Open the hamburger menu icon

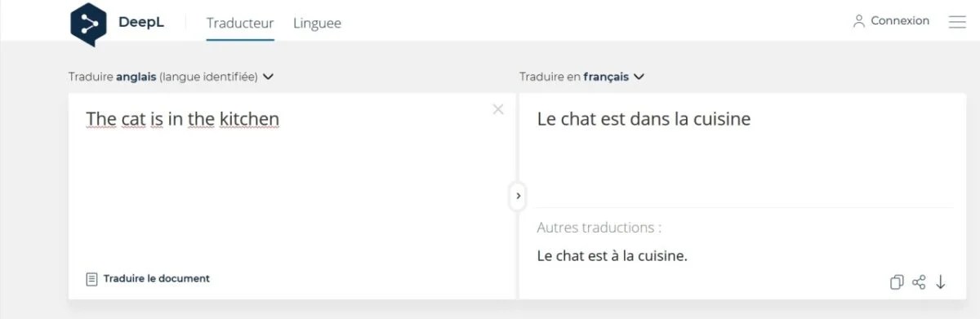[957, 22]
